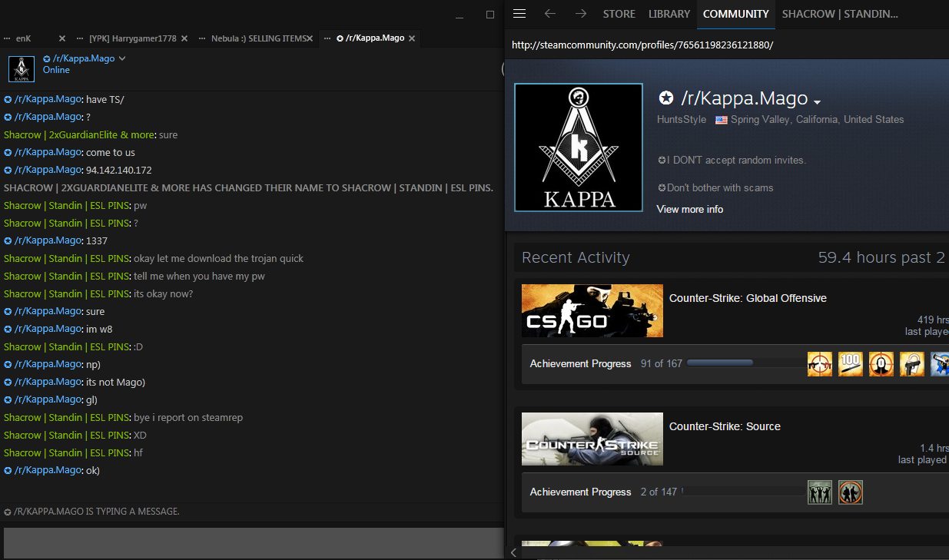Click the large /r/Kappa.Mago profile name heading
Screen dimensions: 949x560
[x=745, y=98]
